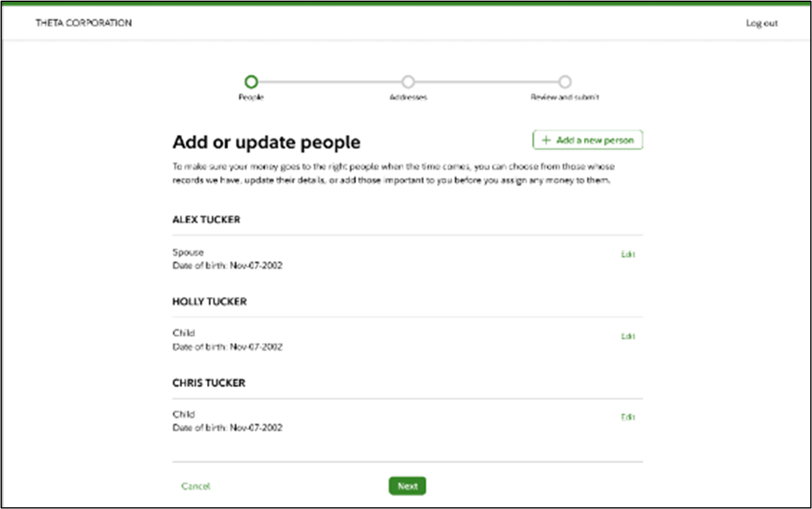
Task: Click the THETA CORPORATION logo text
Action: (83, 23)
